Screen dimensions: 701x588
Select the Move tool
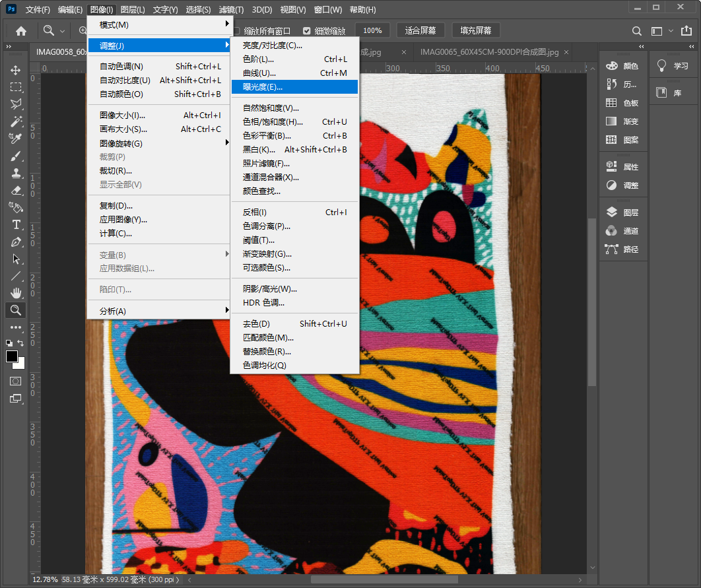point(16,70)
